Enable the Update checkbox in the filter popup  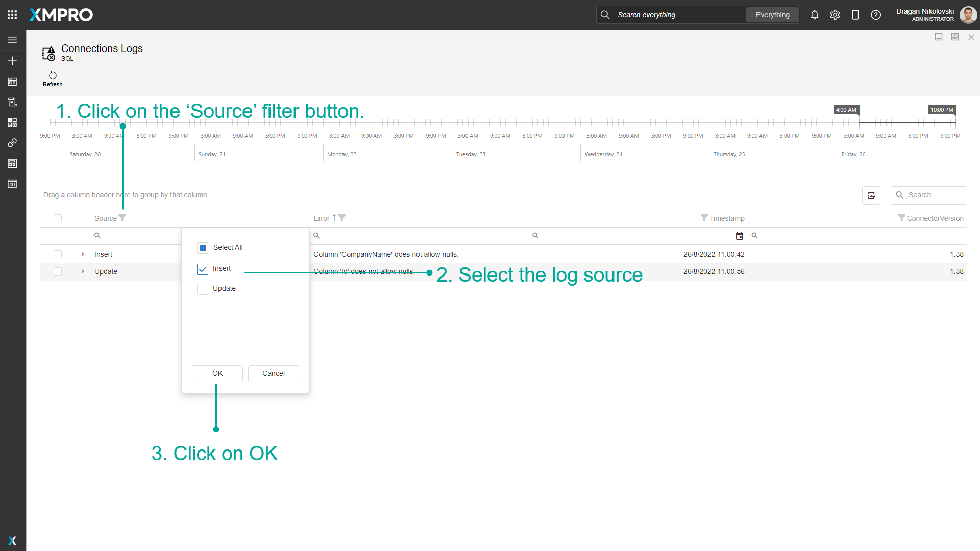pyautogui.click(x=202, y=289)
